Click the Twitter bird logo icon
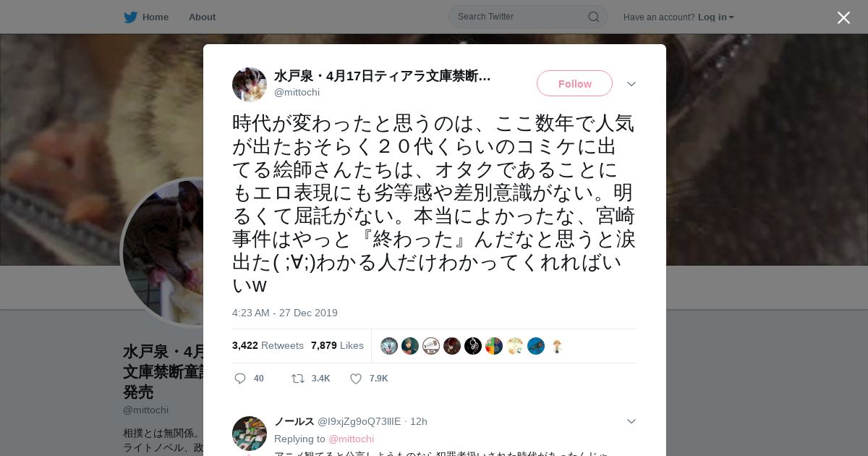The image size is (868, 456). (x=130, y=17)
